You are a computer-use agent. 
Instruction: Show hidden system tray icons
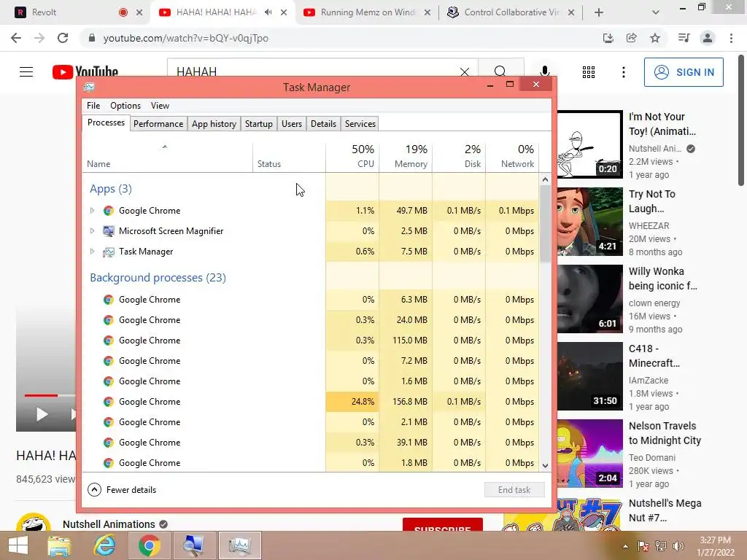[x=625, y=546]
